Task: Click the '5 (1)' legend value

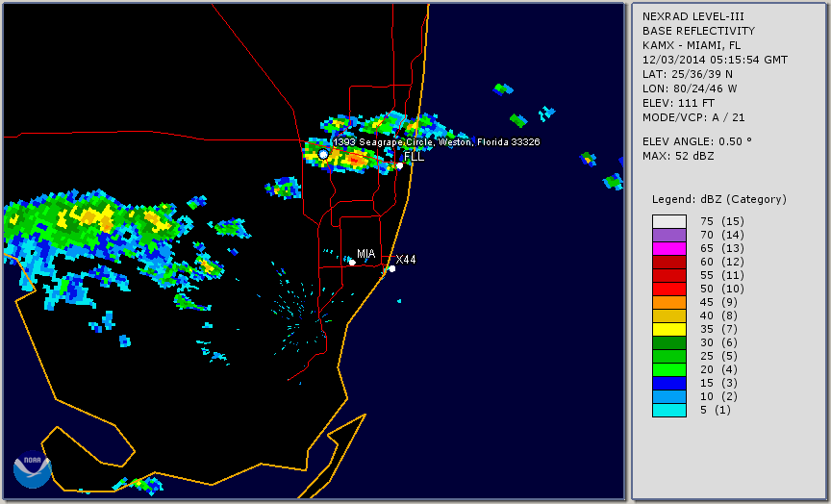Action: point(716,410)
